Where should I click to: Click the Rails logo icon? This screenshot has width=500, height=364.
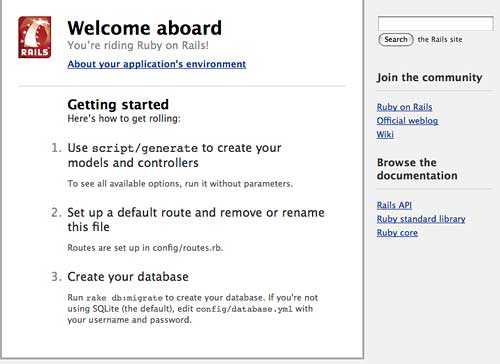pos(35,37)
